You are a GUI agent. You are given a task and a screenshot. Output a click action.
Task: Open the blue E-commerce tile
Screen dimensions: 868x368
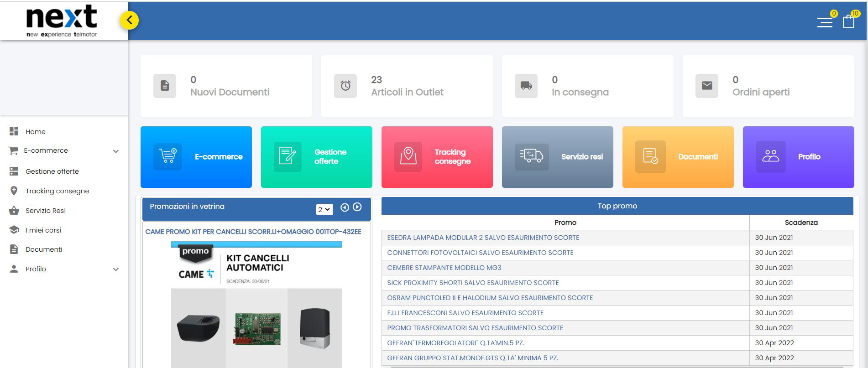pos(196,157)
